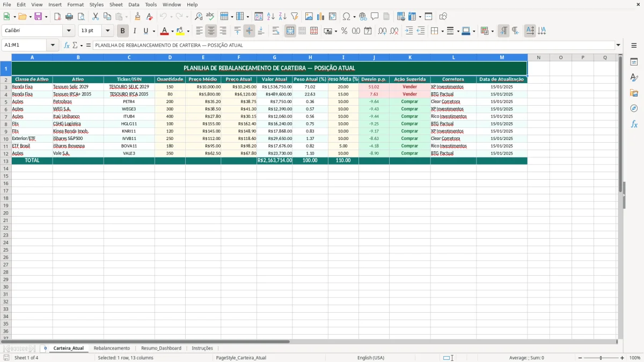
Task: Switch to the Resumo_Dashboard sheet tab
Action: coord(161,348)
